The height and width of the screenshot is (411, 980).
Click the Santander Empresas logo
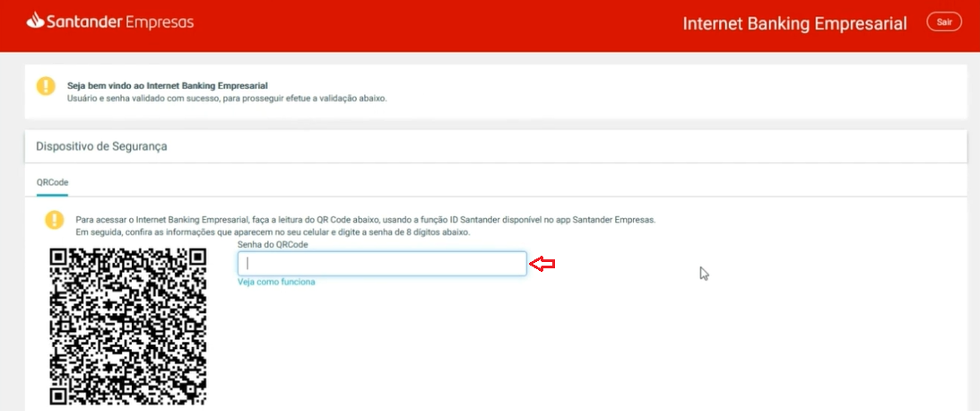[x=110, y=22]
